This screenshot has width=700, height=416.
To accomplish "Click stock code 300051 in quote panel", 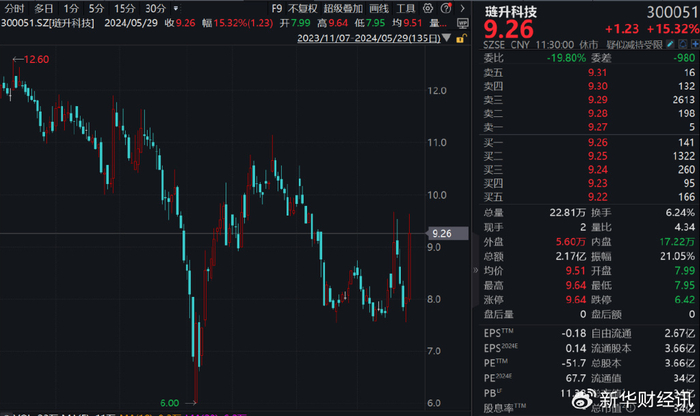I will (x=672, y=12).
